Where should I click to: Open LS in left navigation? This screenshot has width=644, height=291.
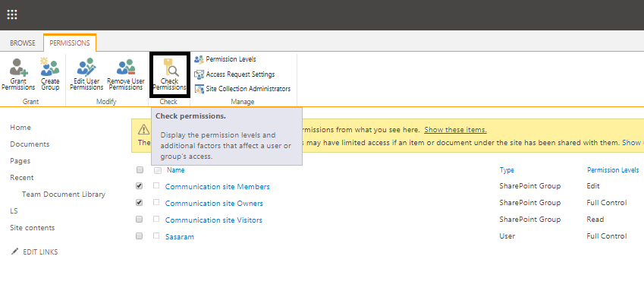[x=14, y=210]
